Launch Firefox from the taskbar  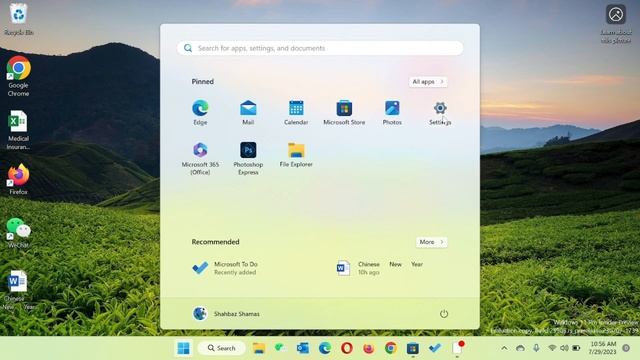pos(369,348)
